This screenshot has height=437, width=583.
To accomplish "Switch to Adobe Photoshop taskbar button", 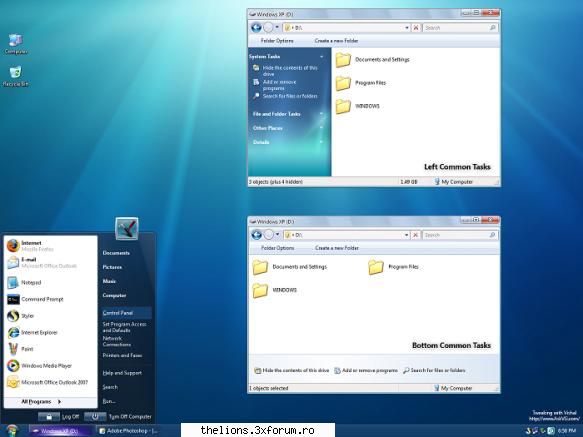I will pos(129,431).
